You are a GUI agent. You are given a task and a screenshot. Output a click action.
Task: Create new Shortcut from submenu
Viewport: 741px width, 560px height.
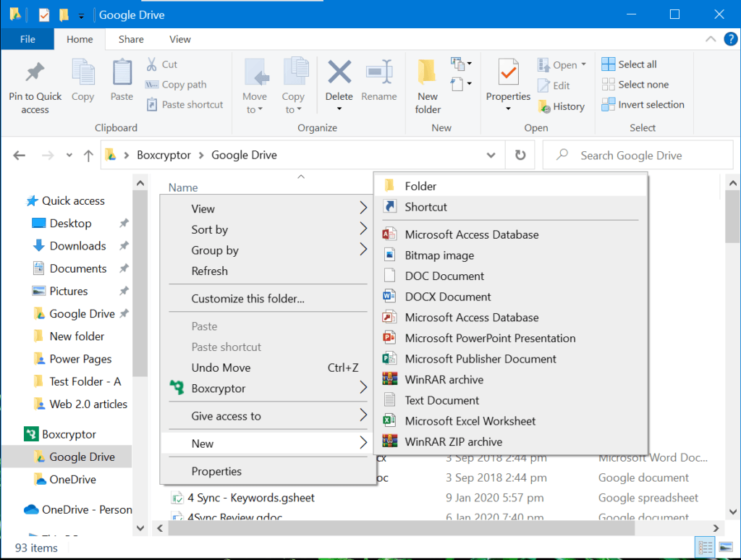510,206
